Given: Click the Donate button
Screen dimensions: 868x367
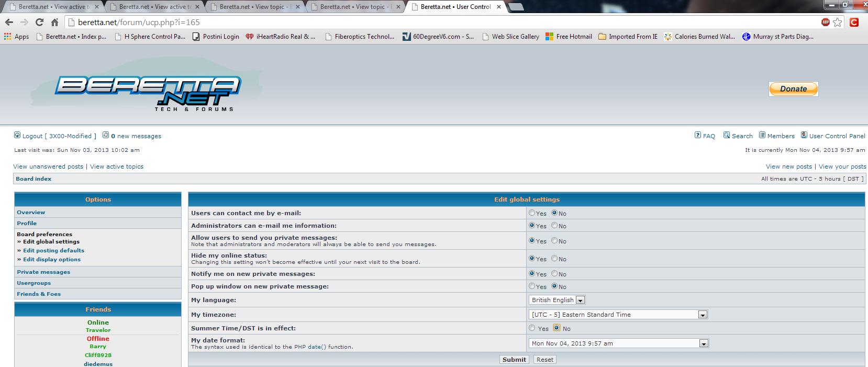Looking at the screenshot, I should point(793,89).
